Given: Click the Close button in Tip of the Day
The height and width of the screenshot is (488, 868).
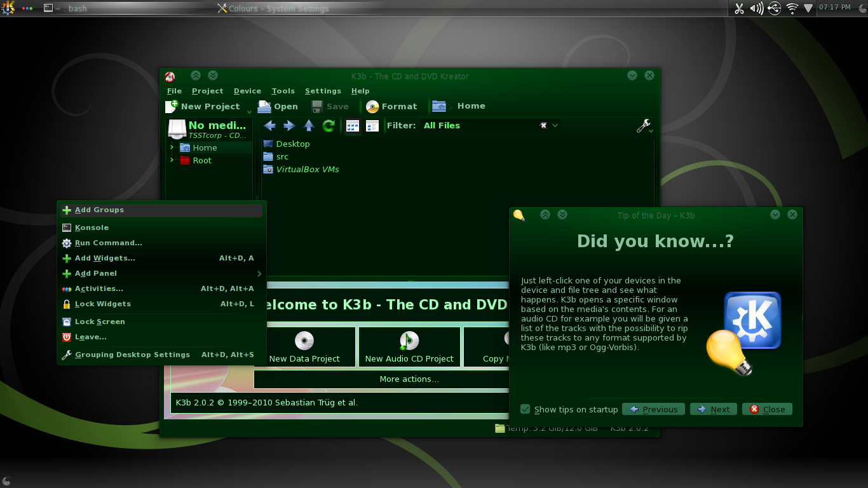Looking at the screenshot, I should click(767, 409).
